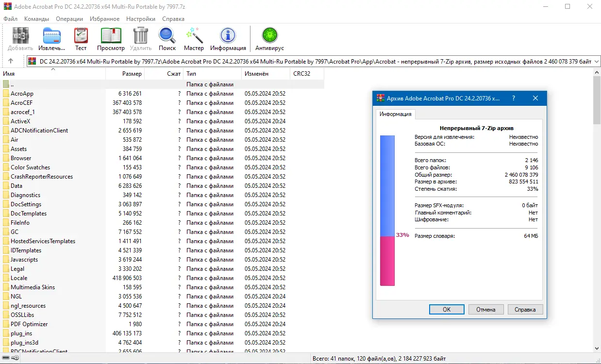Select the Multimedia Skins folder row
This screenshot has width=601, height=364.
point(162,287)
